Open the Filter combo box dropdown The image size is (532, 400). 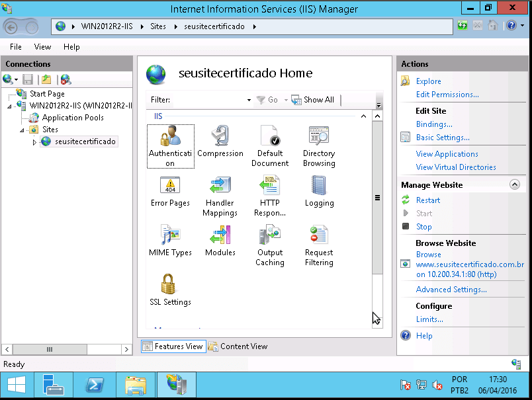(249, 100)
